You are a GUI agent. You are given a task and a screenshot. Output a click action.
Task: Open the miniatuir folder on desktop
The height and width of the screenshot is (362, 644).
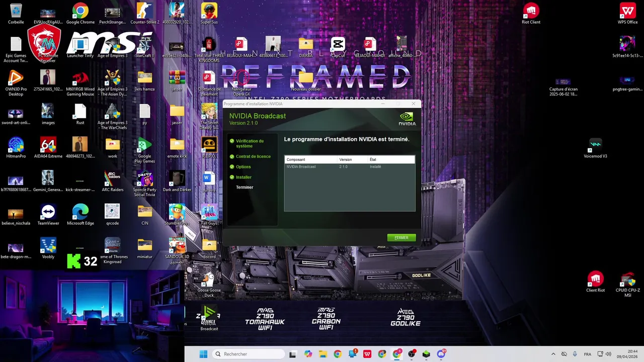[x=145, y=249]
